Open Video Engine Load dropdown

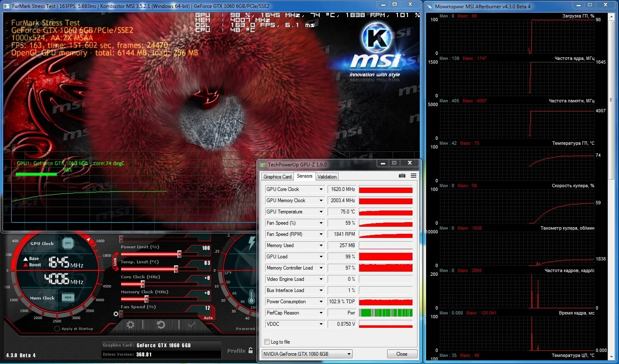[321, 279]
